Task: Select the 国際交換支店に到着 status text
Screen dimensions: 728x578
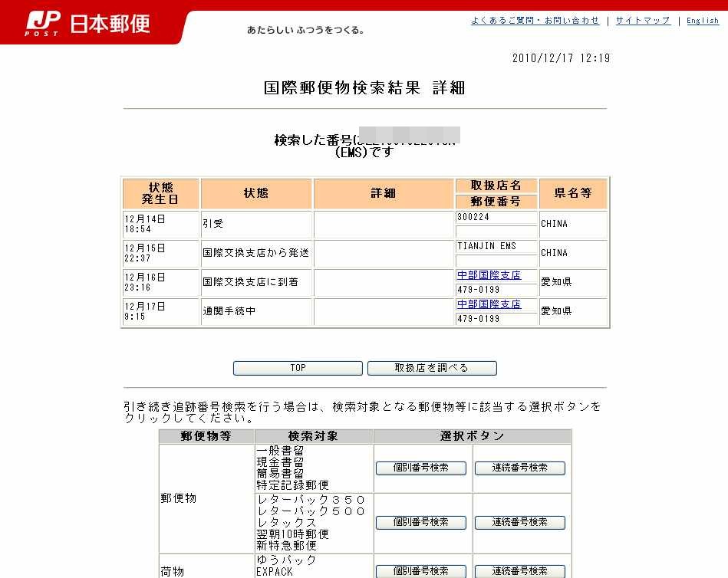Action: click(250, 282)
